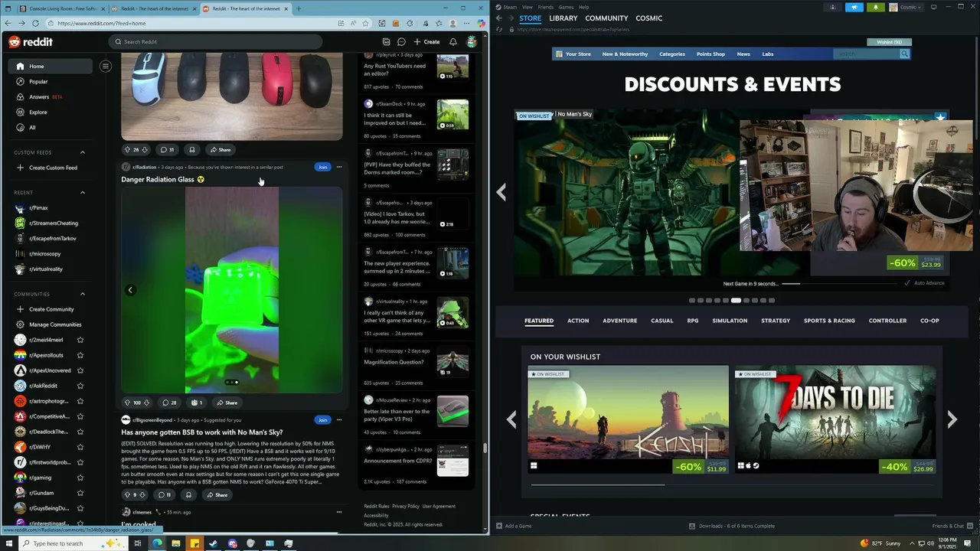980x551 pixels.
Task: Open comments on Danger Radiation Glass post
Action: pyautogui.click(x=168, y=403)
